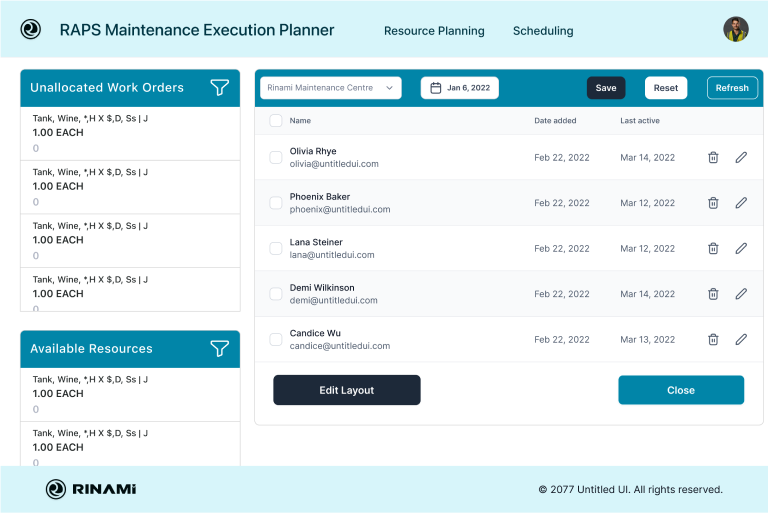Delete Candice Wu's row
This screenshot has width=768, height=513.
[713, 340]
